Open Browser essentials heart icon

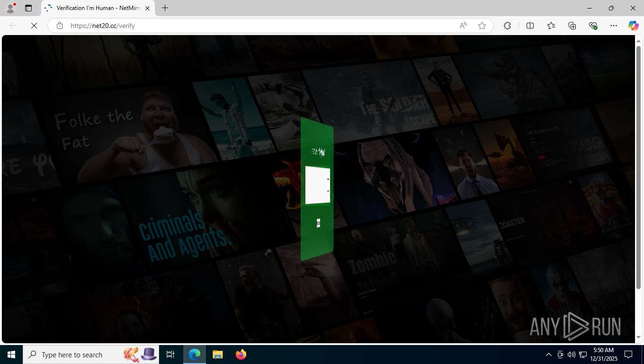click(x=593, y=26)
